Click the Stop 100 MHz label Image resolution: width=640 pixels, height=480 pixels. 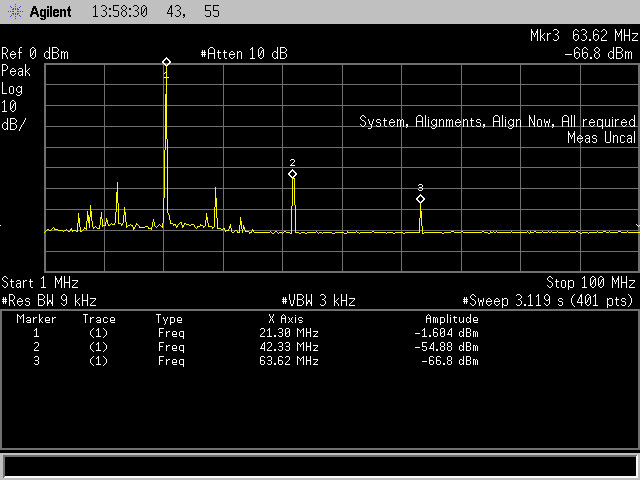[x=591, y=282]
